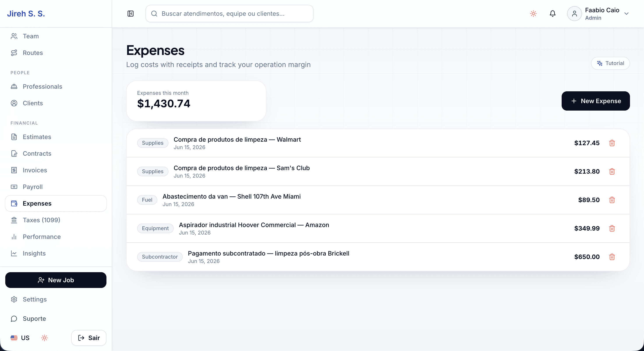
Task: Click the $213.80 amount
Action: pyautogui.click(x=587, y=171)
